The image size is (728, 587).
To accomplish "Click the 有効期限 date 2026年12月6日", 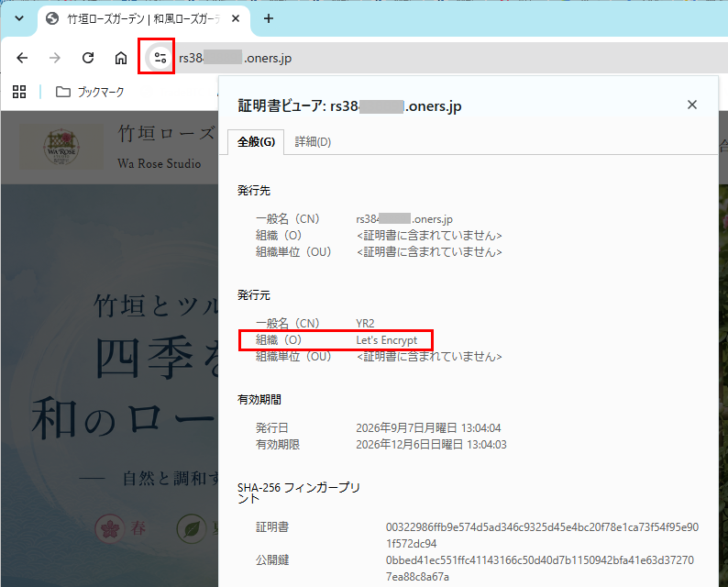I will 431,445.
